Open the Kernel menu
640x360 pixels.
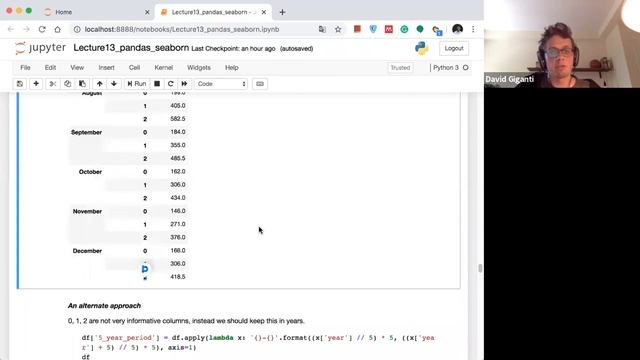click(164, 68)
